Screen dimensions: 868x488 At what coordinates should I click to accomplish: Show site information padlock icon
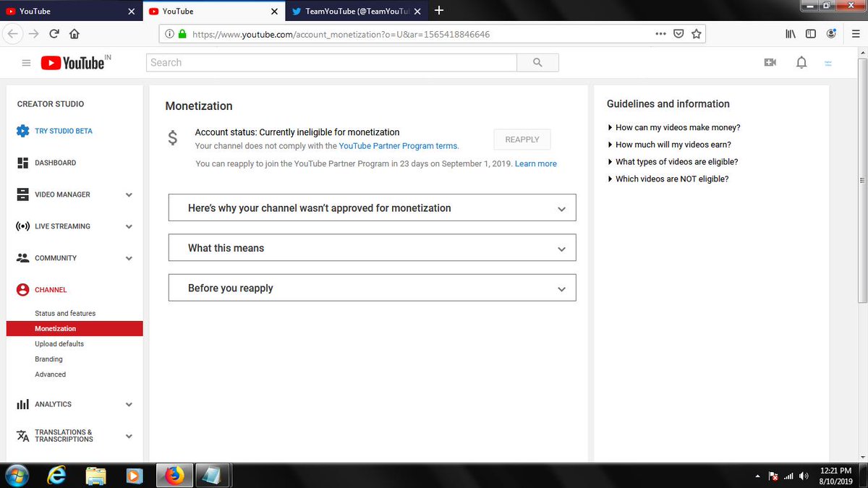click(182, 34)
